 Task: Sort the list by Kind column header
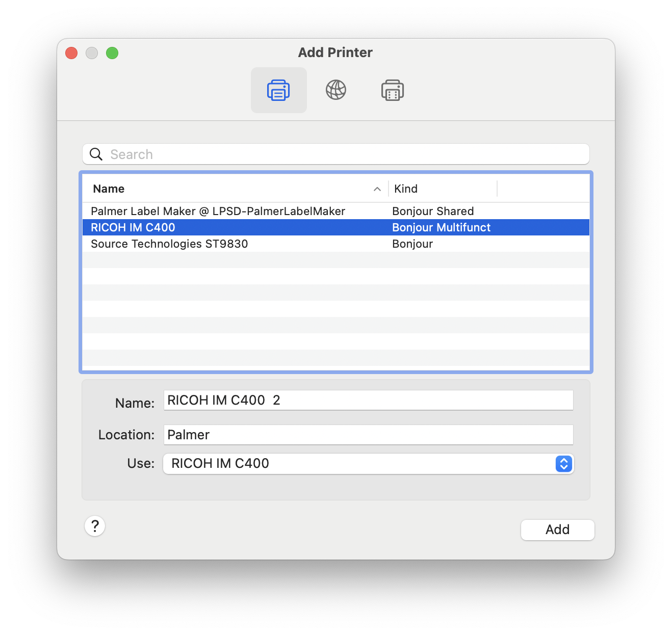tap(406, 189)
